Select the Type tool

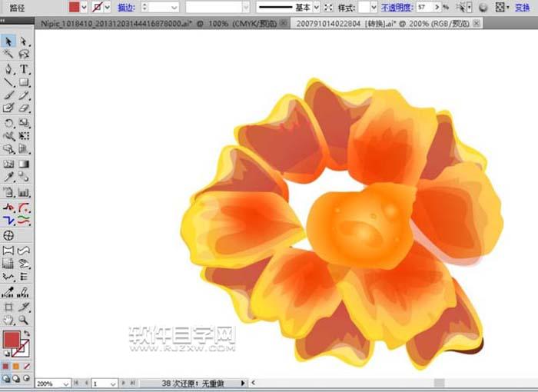coord(25,69)
